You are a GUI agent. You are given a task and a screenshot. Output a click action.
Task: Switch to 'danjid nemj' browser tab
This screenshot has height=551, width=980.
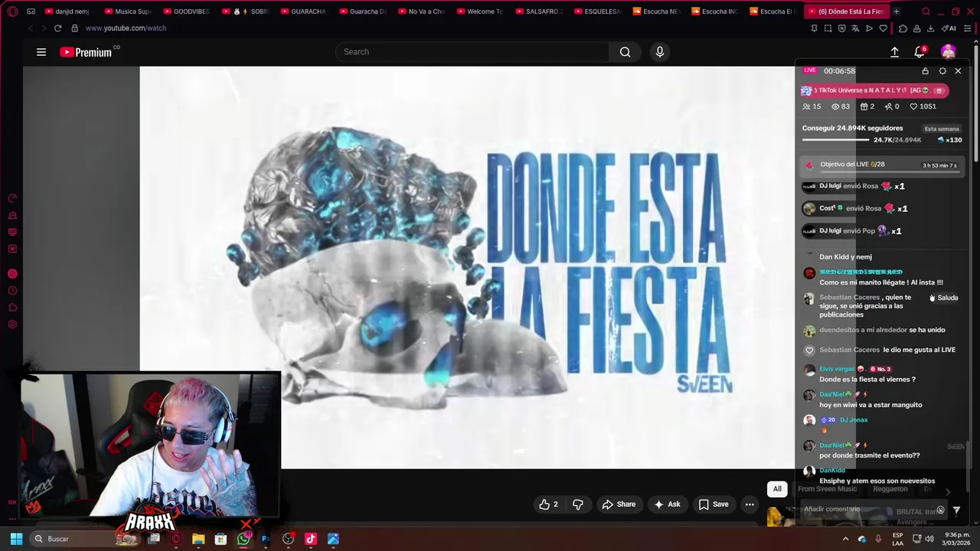[67, 11]
